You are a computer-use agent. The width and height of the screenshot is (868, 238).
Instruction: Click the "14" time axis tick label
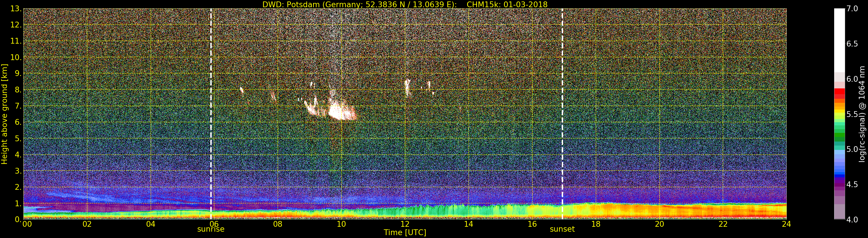coord(468,224)
